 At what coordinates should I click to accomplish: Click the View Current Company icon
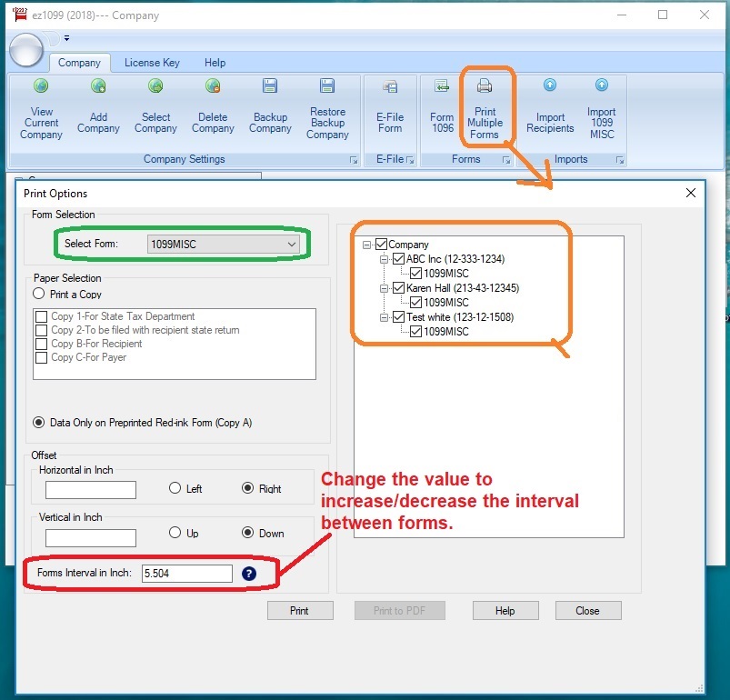click(x=41, y=87)
